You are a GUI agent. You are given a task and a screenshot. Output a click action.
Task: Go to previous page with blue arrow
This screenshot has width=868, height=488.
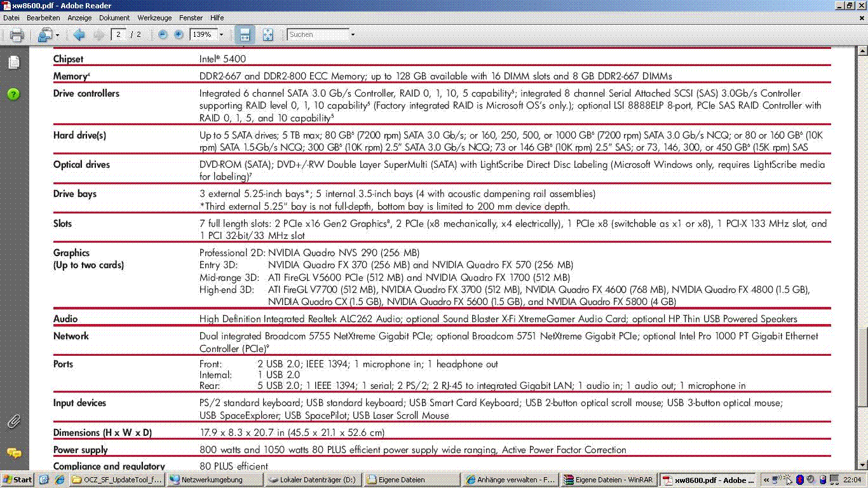point(79,35)
